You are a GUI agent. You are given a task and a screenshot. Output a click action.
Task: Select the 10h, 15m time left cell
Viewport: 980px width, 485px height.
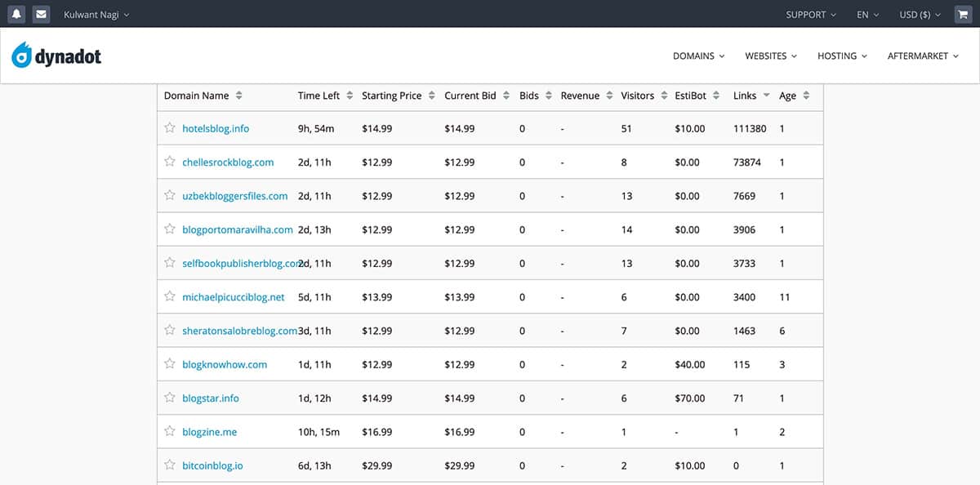pos(318,432)
